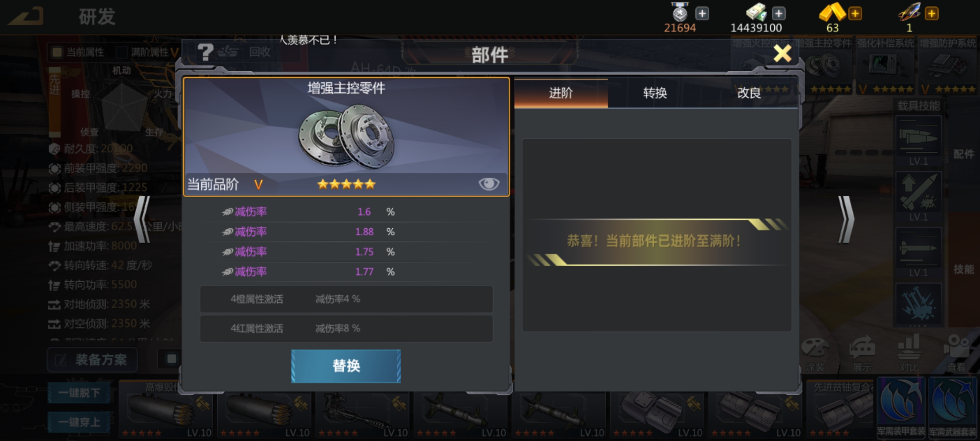Add rocket items via the plus icon
This screenshot has width=980, height=441.
pyautogui.click(x=931, y=13)
